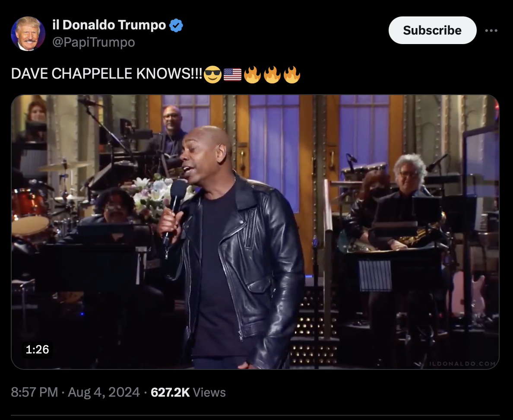Click the American flag emoji
This screenshot has height=420, width=513.
233,74
